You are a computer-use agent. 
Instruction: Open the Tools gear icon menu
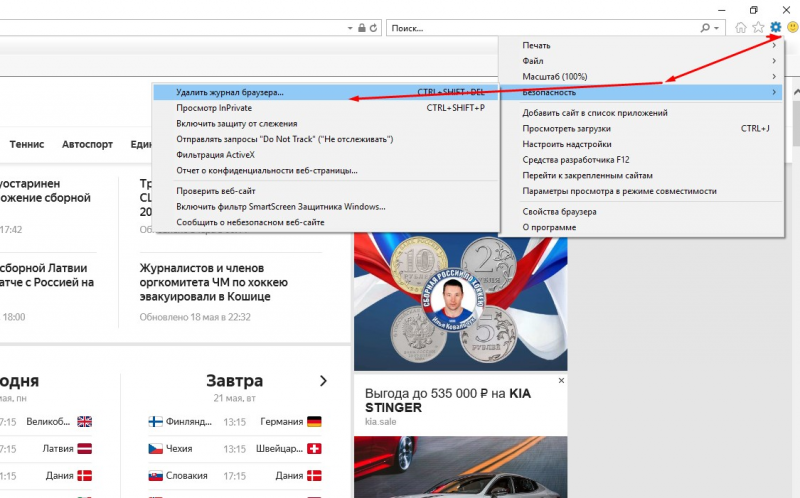[776, 27]
